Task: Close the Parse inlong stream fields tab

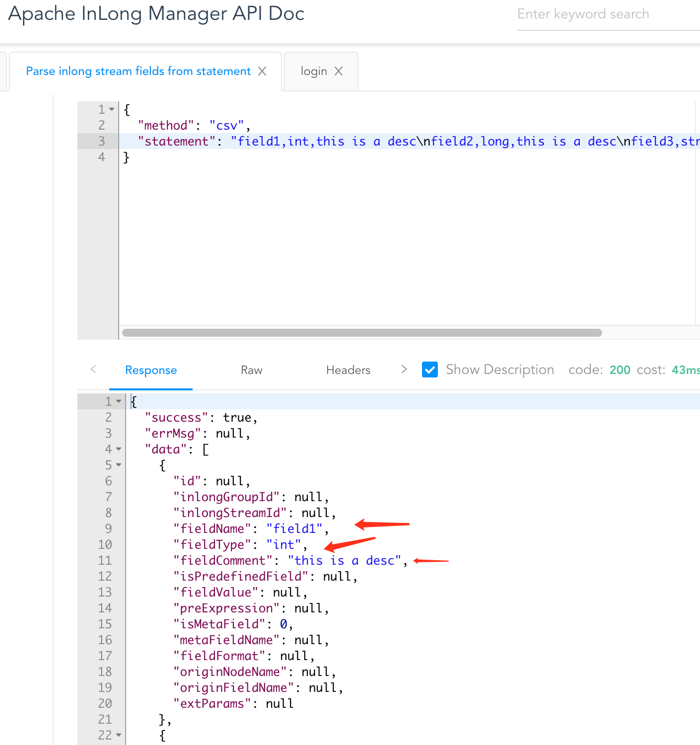Action: coord(262,71)
